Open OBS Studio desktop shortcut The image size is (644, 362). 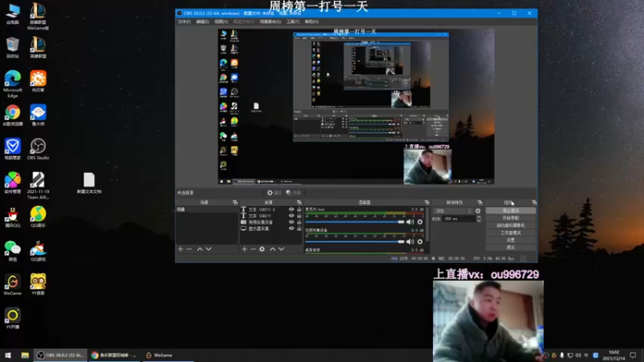tap(38, 149)
